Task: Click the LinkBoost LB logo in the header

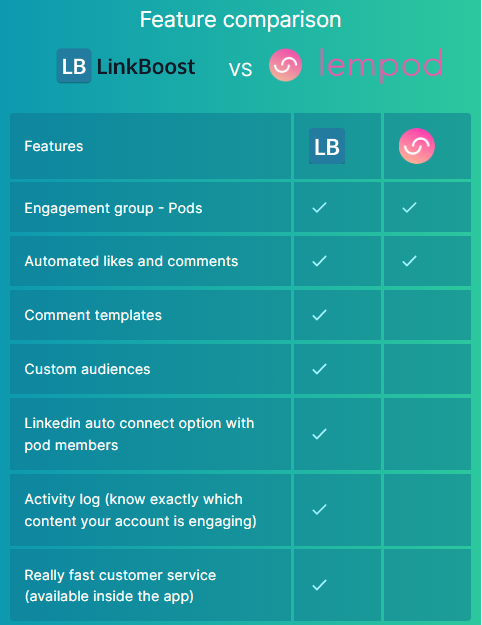Action: [x=74, y=66]
